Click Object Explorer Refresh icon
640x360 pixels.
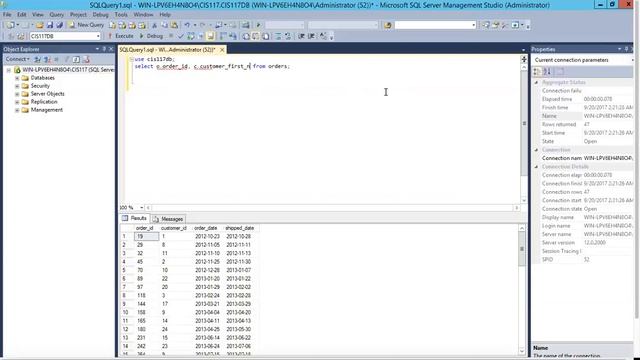[76, 59]
